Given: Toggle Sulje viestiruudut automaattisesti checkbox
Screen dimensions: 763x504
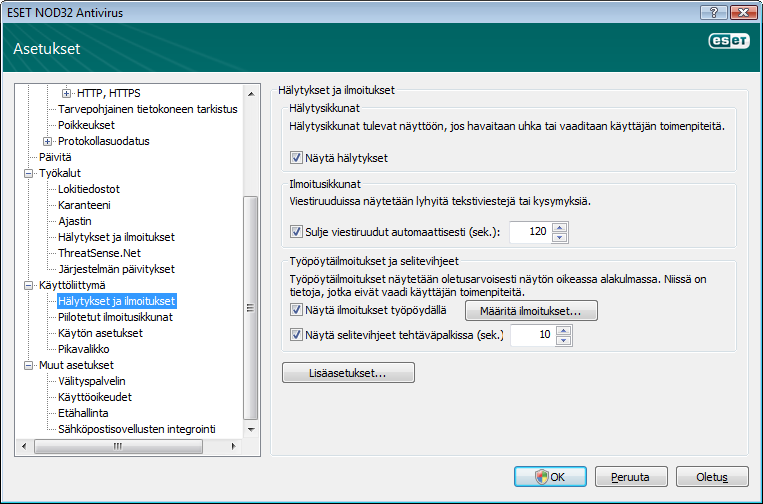Looking at the screenshot, I should tap(296, 232).
